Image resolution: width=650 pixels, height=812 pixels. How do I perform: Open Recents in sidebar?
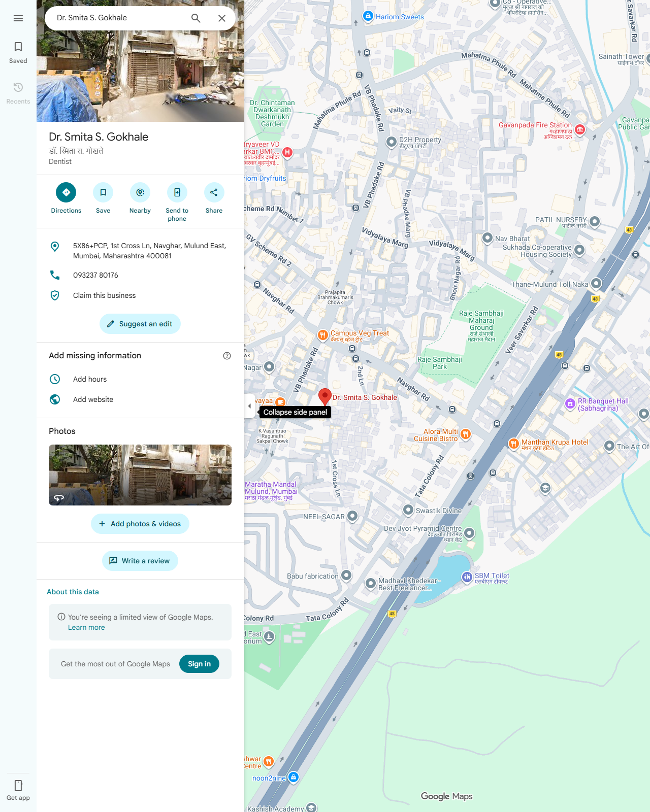(x=18, y=93)
